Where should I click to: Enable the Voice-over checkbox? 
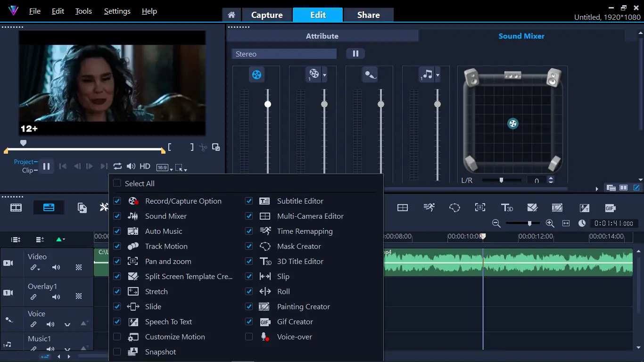[x=249, y=337]
